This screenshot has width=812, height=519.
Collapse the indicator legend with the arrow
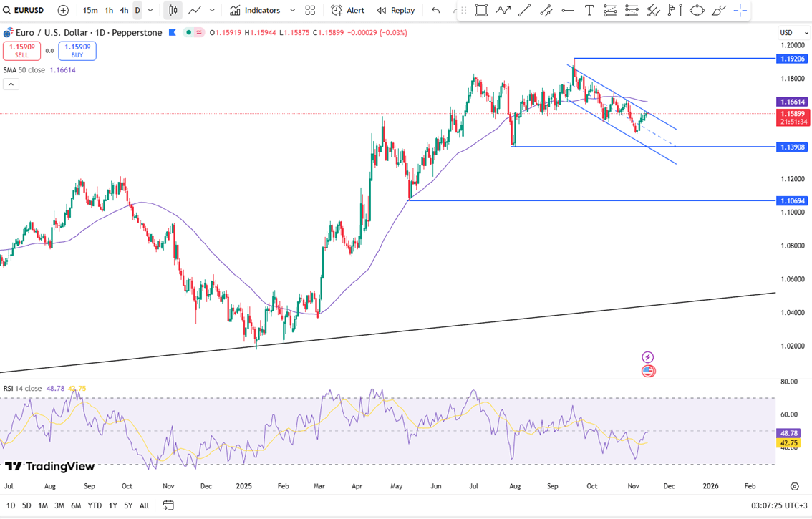(x=11, y=84)
